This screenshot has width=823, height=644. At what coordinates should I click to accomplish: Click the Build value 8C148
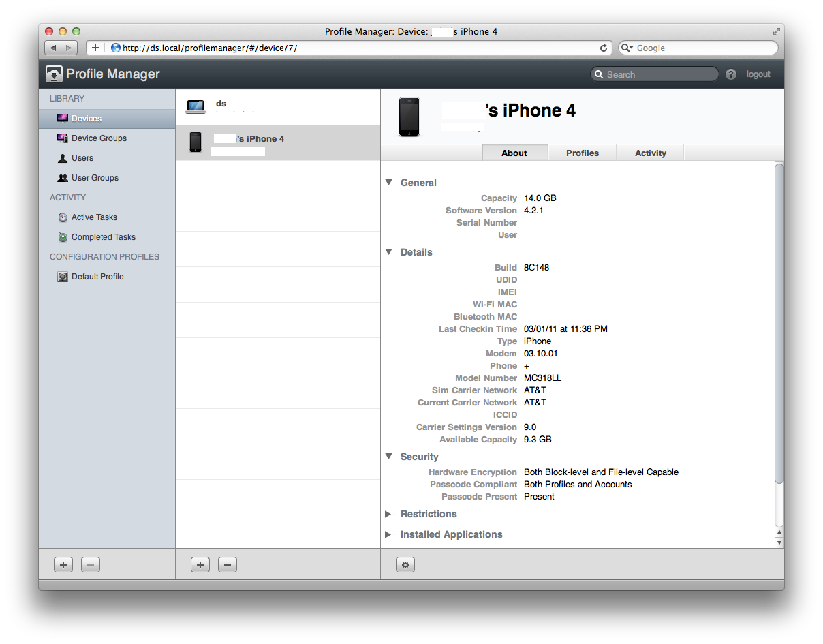tap(536, 268)
